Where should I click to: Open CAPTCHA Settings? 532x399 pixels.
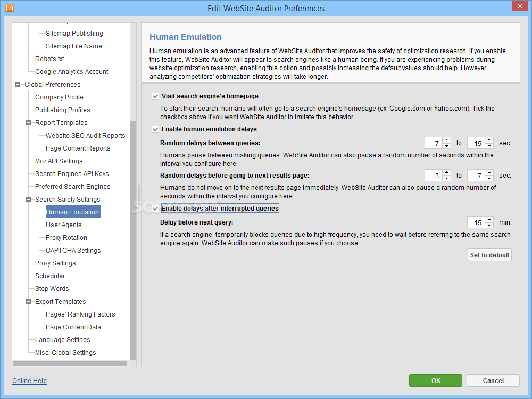(x=73, y=251)
